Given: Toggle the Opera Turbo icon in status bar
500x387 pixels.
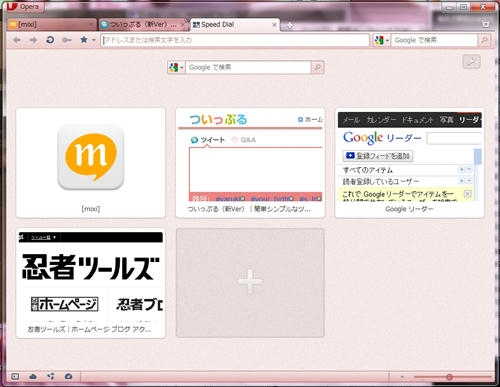Looking at the screenshot, I should (x=68, y=376).
